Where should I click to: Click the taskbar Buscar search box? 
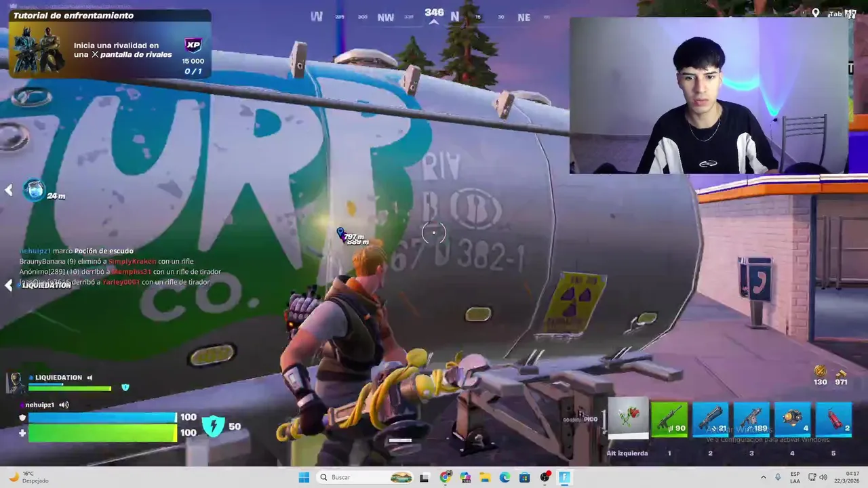[x=365, y=477]
